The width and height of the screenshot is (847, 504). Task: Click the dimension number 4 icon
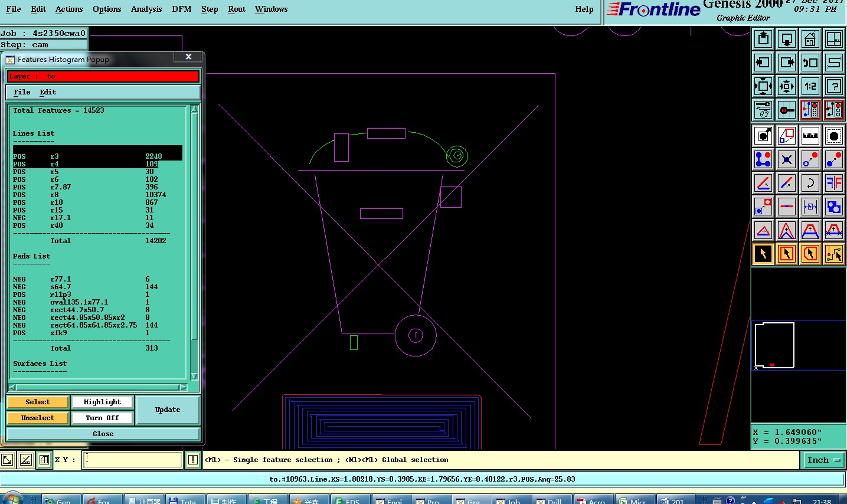click(810, 207)
